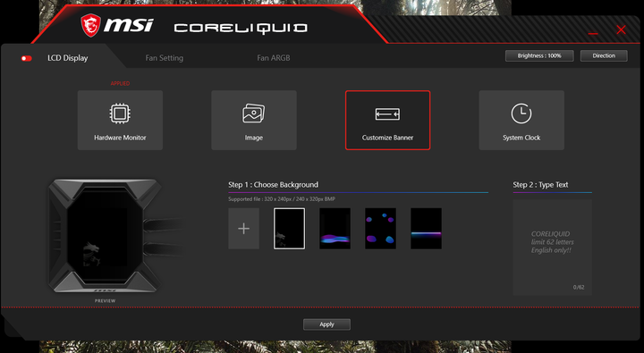644x353 pixels.
Task: Click the red APPLIED label
Action: click(120, 83)
